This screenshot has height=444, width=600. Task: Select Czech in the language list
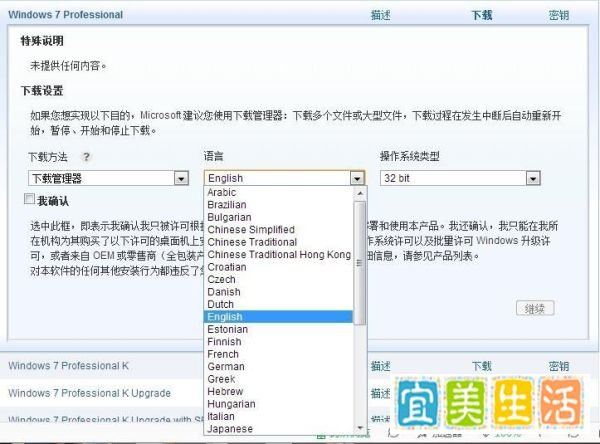[278, 279]
